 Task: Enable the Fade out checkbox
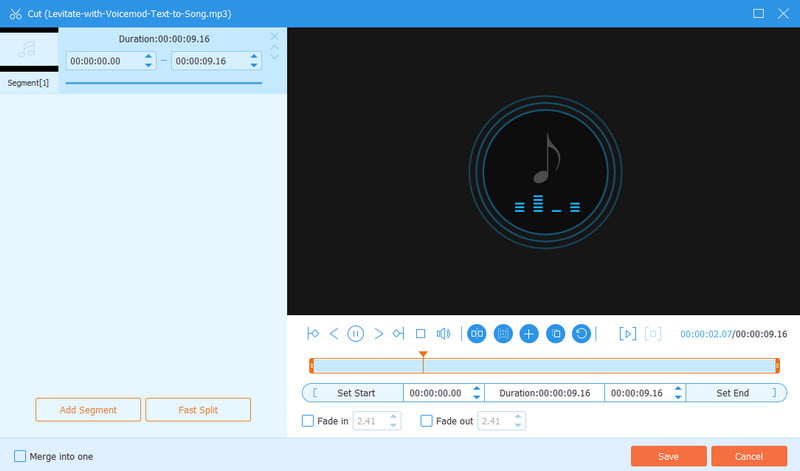pyautogui.click(x=427, y=421)
